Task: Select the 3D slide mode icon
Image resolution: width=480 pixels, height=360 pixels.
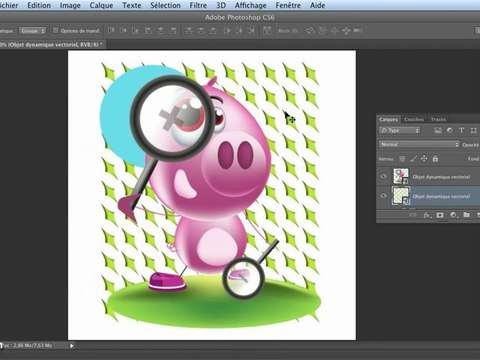Action: click(x=346, y=31)
